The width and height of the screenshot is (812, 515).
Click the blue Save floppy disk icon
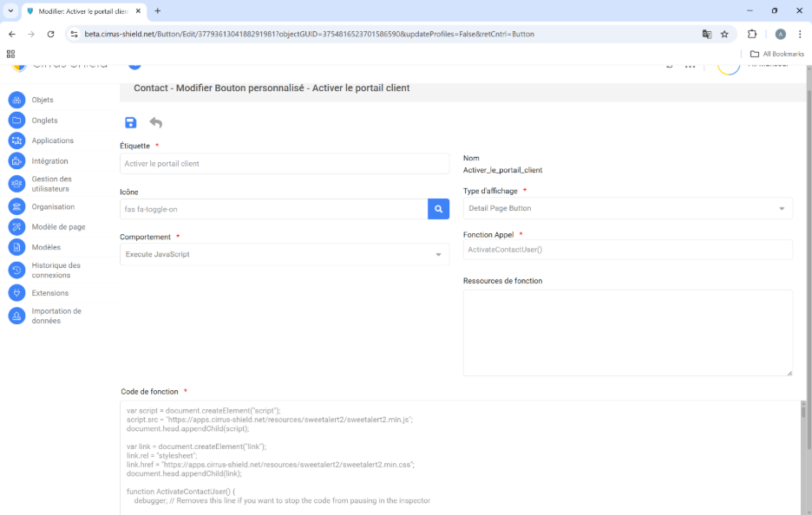[x=131, y=123]
